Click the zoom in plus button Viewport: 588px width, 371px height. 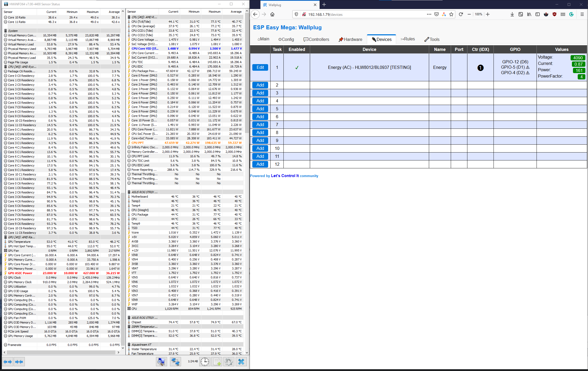488,14
